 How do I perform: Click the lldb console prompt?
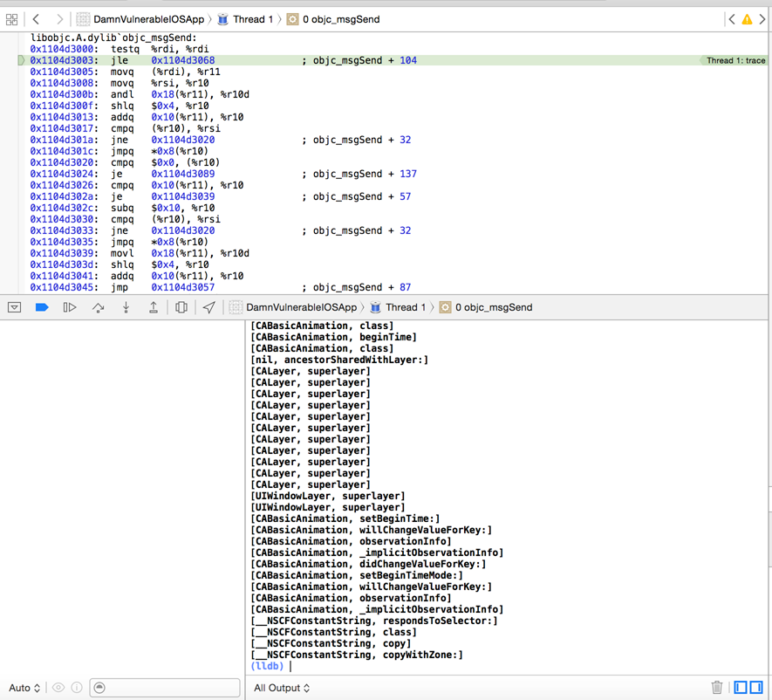pyautogui.click(x=290, y=666)
